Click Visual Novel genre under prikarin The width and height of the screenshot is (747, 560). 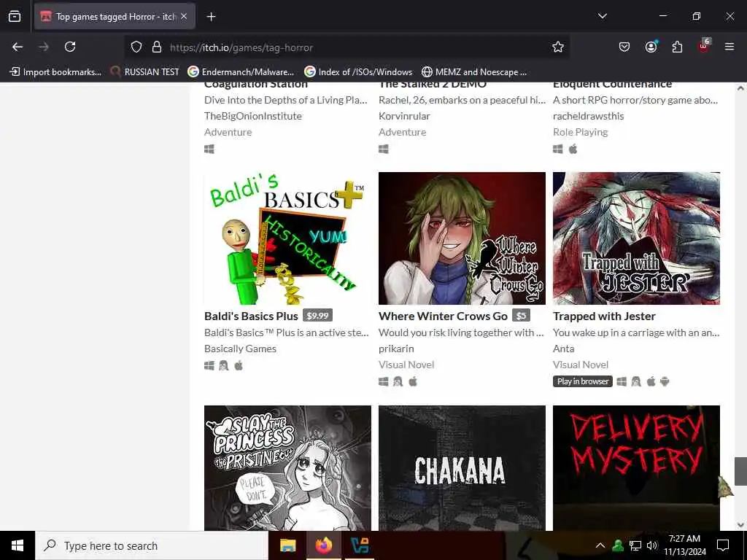tap(406, 365)
